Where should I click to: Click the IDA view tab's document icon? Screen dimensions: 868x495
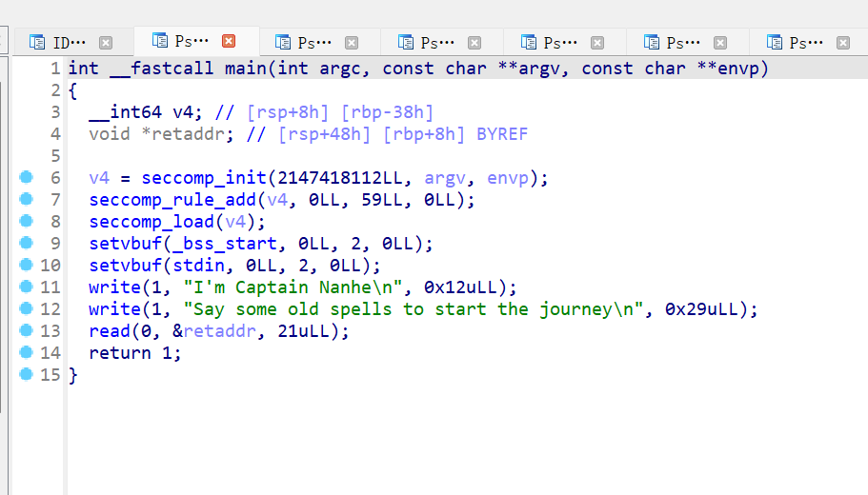click(x=37, y=42)
